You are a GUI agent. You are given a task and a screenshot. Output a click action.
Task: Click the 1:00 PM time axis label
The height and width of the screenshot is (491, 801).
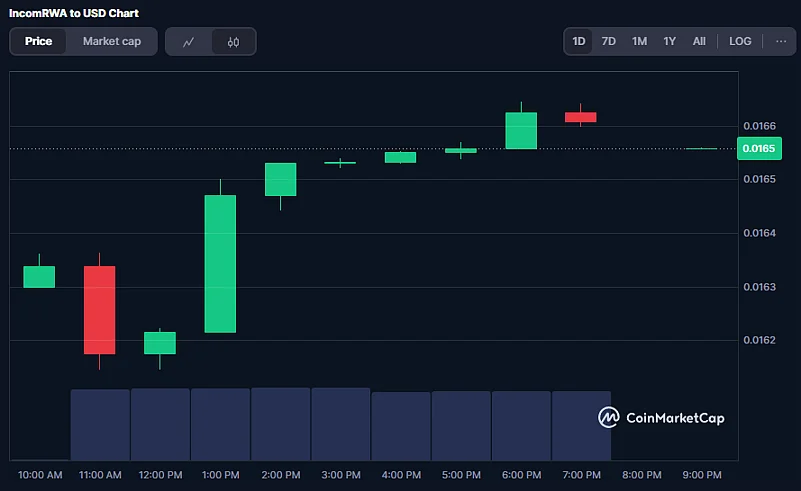coord(221,475)
